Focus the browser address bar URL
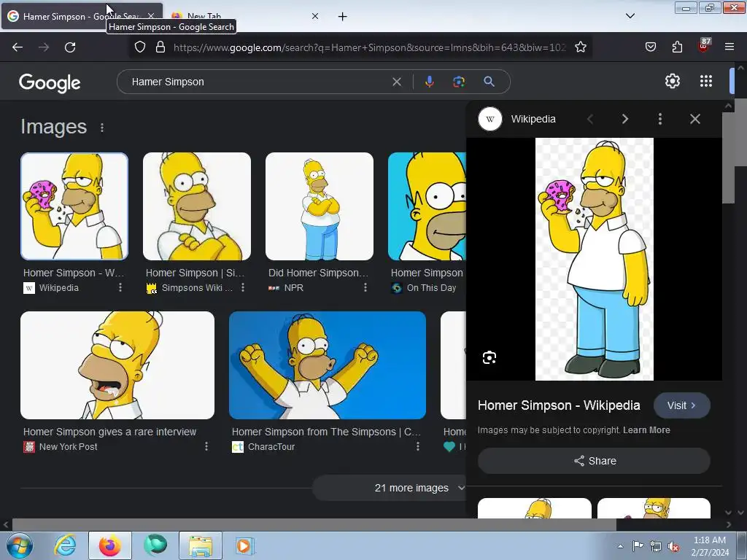This screenshot has height=560, width=747. pyautogui.click(x=370, y=47)
